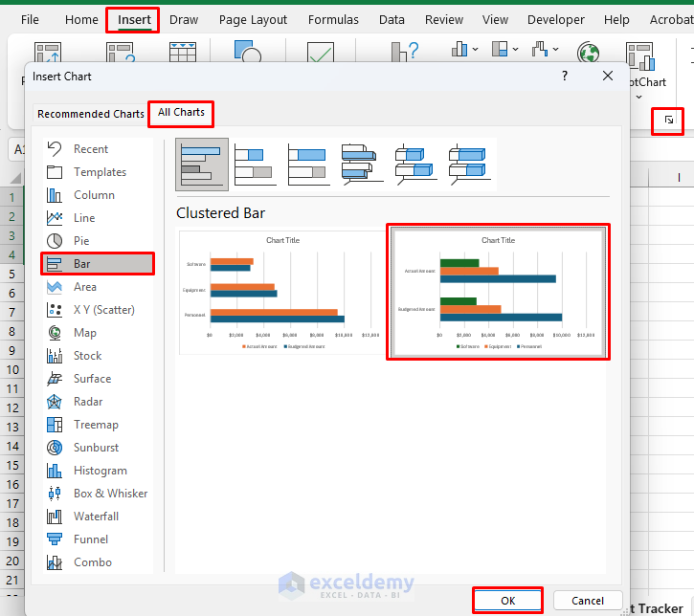The height and width of the screenshot is (616, 694).
Task: Choose the Funnel chart category
Action: [99, 539]
